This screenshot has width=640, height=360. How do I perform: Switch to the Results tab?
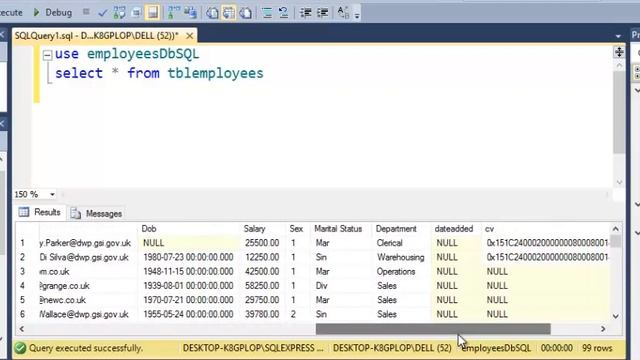point(40,212)
